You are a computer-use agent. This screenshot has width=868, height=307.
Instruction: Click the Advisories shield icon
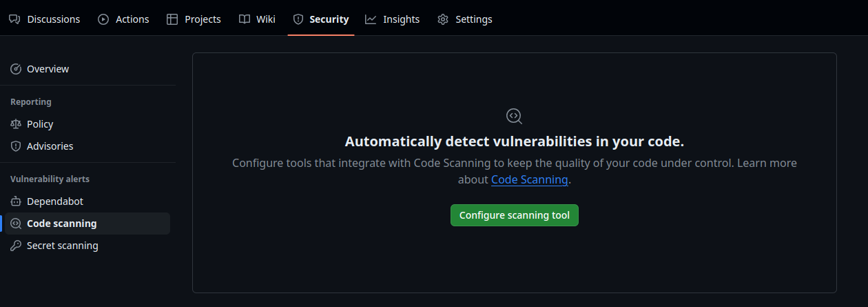coord(16,146)
